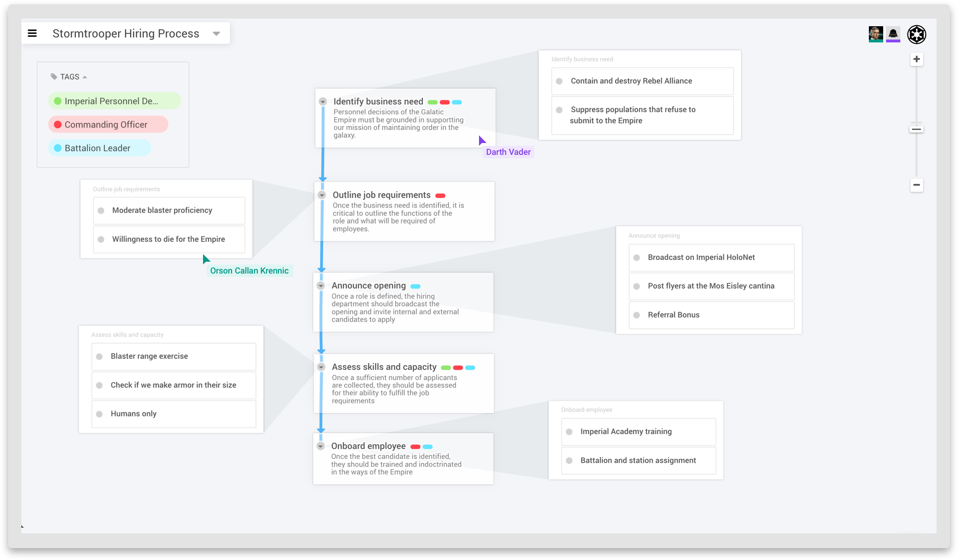Click the Announce opening step title
958x560 pixels.
click(368, 285)
